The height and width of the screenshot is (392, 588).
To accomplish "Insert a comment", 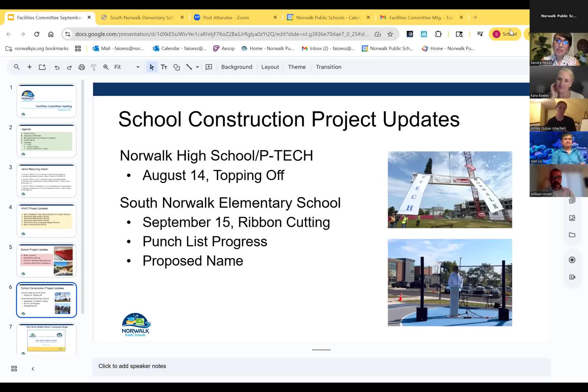I will [209, 67].
